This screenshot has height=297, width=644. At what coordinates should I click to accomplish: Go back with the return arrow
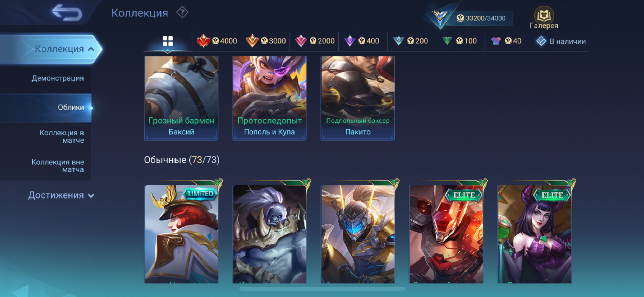(67, 12)
